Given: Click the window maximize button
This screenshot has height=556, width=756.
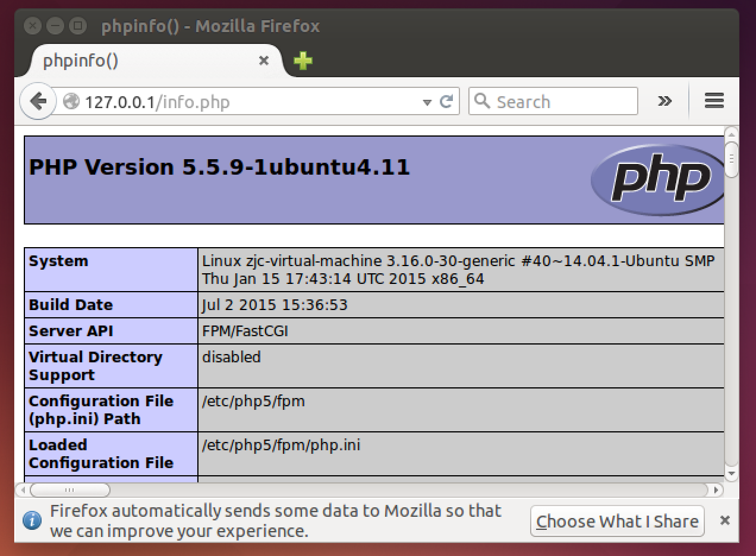Looking at the screenshot, I should (x=77, y=26).
